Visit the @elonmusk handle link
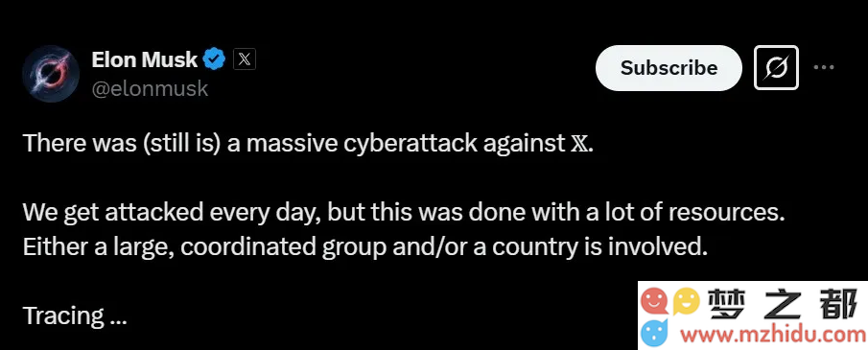 coord(150,88)
